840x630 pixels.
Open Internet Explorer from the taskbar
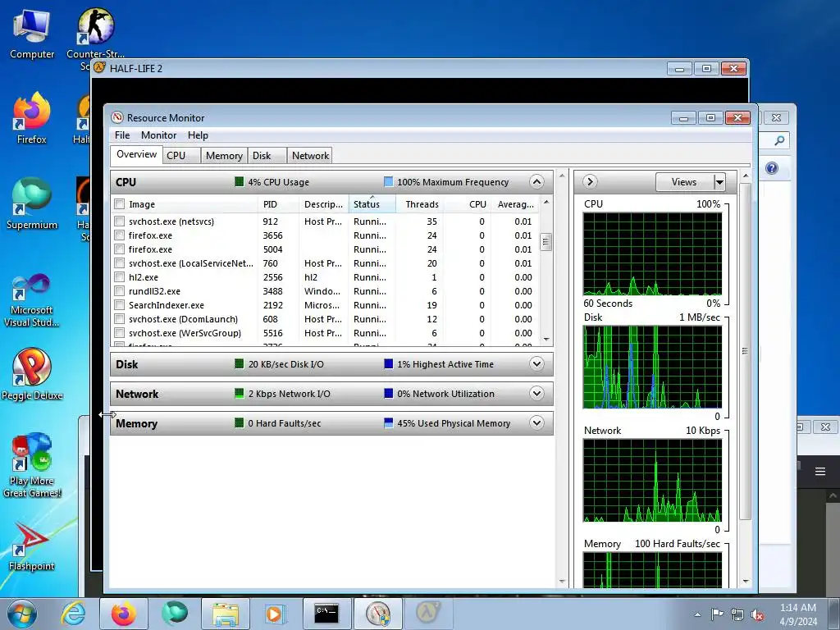(x=73, y=614)
